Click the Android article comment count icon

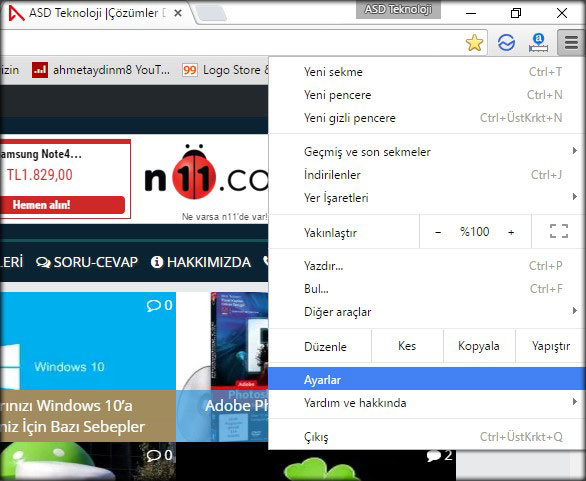153,455
